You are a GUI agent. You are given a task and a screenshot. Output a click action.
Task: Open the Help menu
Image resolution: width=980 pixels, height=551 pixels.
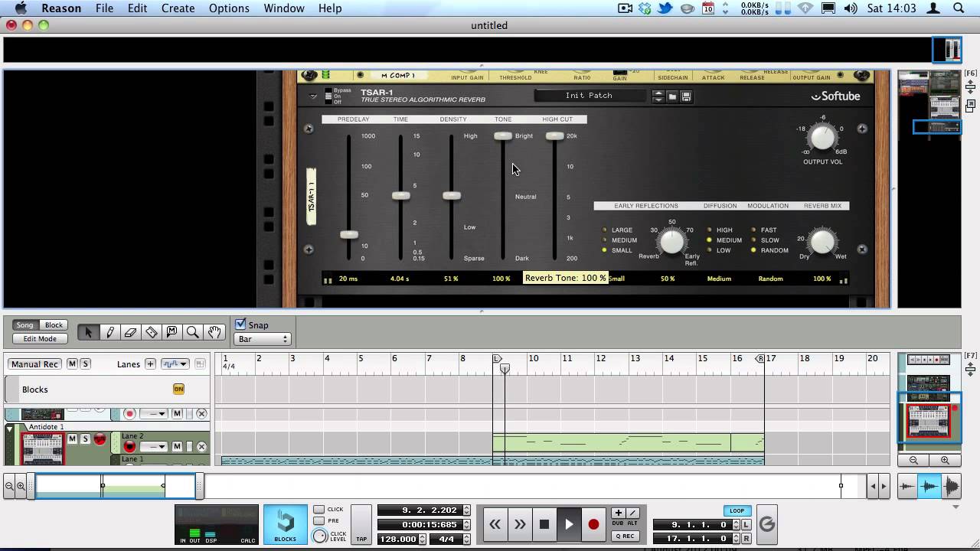tap(330, 8)
